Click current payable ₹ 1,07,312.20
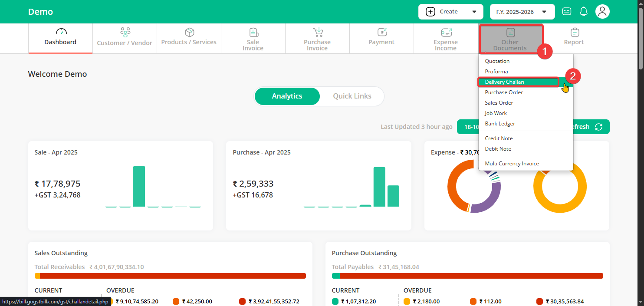This screenshot has height=306, width=644. [x=358, y=301]
